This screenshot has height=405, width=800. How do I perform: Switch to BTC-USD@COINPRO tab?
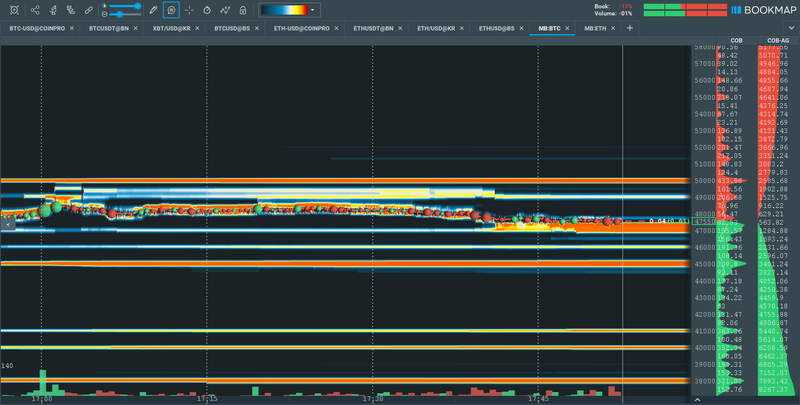click(37, 29)
